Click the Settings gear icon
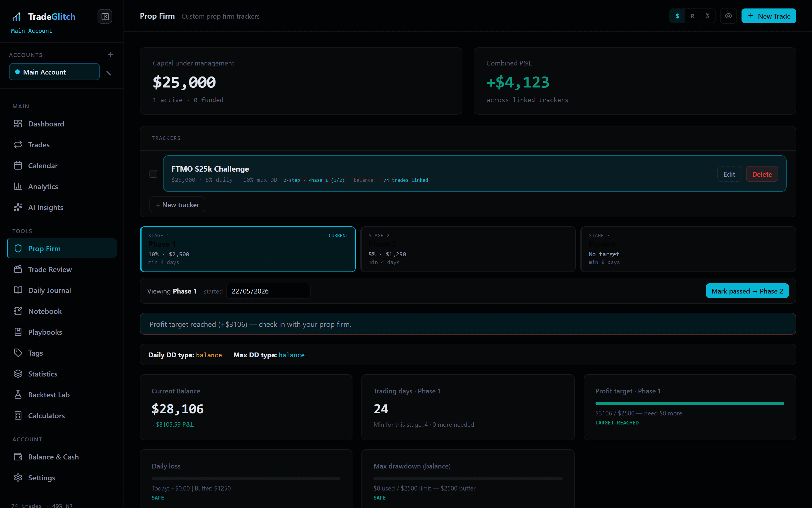The image size is (812, 508). pos(18,478)
